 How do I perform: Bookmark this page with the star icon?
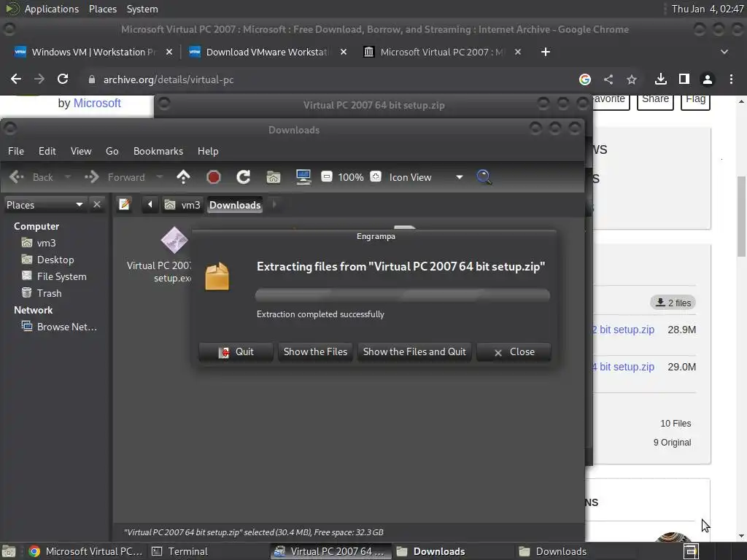pos(632,79)
